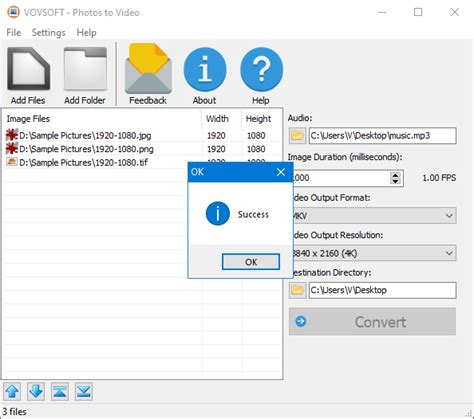This screenshot has width=474, height=419.
Task: Select the 1920-1080.png file row
Action: pos(142,149)
